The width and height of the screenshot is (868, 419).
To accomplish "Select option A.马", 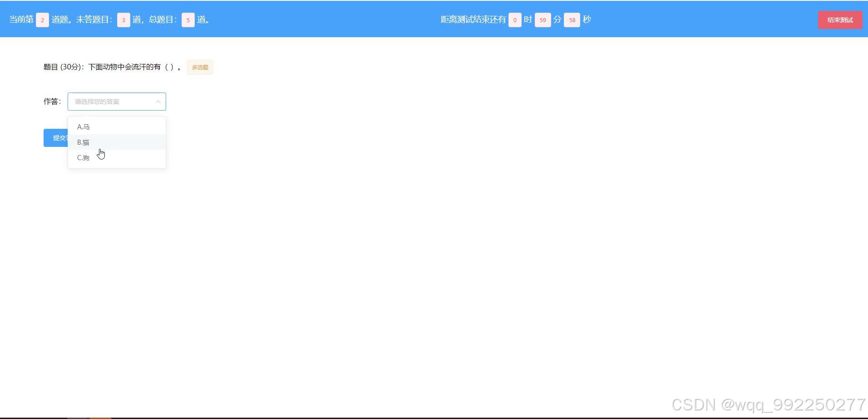I will (x=117, y=127).
